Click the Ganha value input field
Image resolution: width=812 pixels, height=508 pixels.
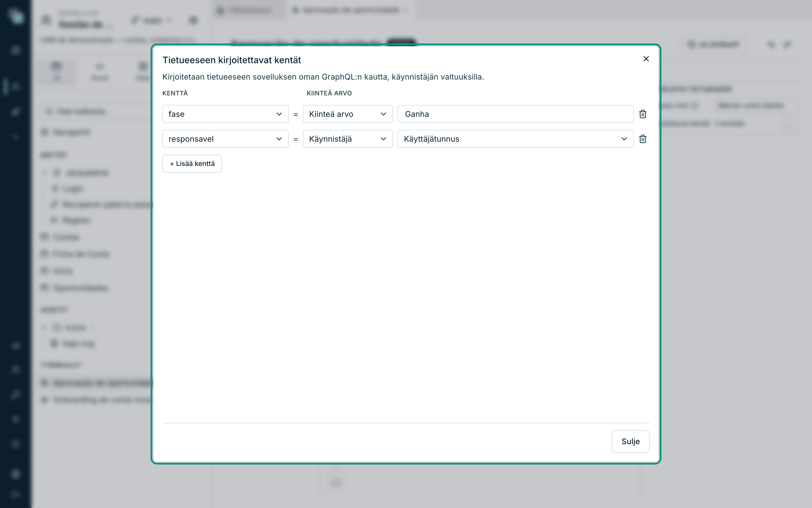(x=515, y=114)
